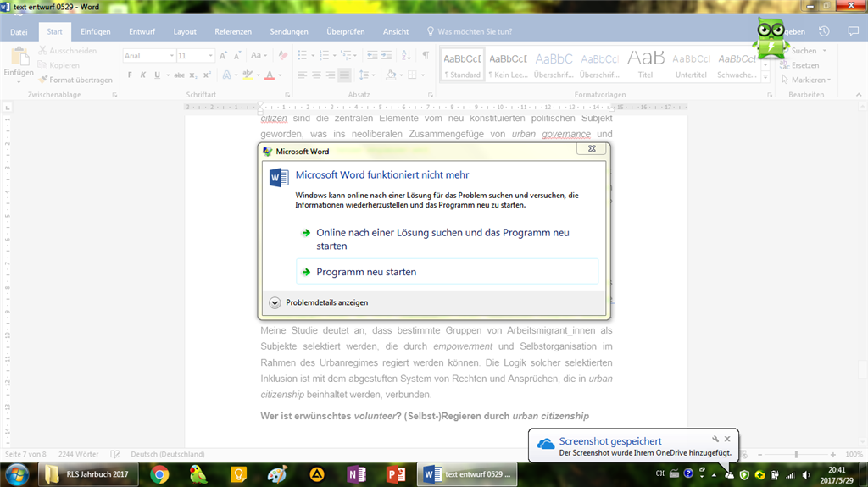Expand Problemdetails anzeigen
This screenshot has width=868, height=487.
pyautogui.click(x=319, y=302)
